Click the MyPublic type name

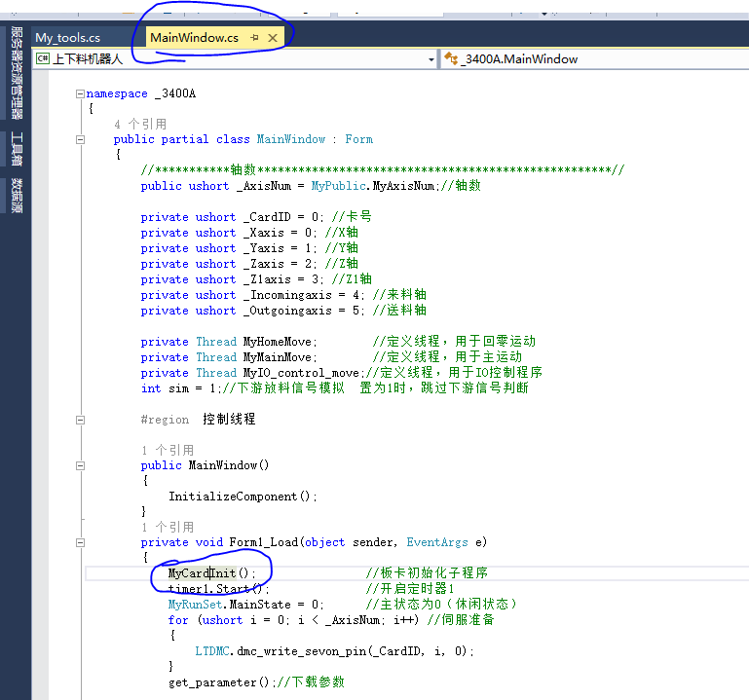click(x=338, y=186)
